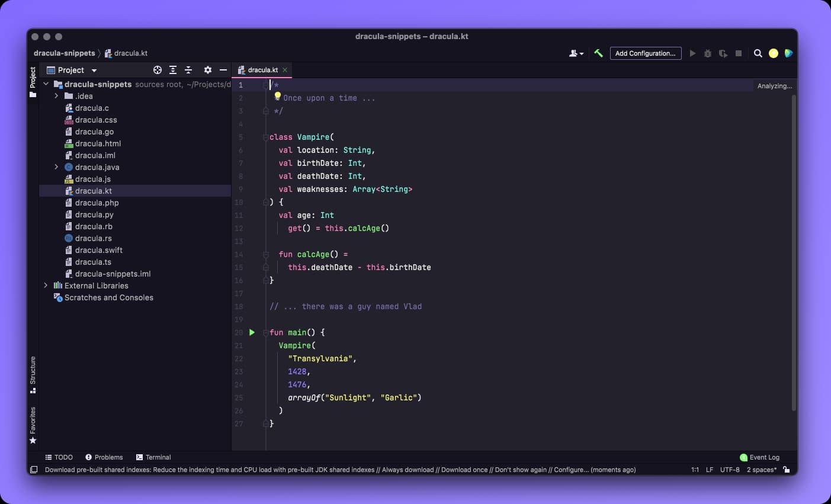This screenshot has width=831, height=504.
Task: Run main via the green gutter arrow
Action: coord(252,332)
